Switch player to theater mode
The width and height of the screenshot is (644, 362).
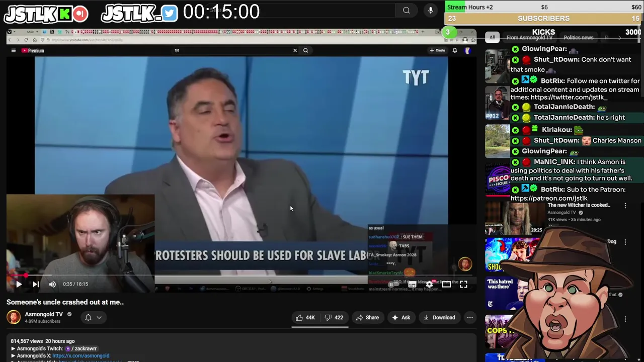[446, 284]
